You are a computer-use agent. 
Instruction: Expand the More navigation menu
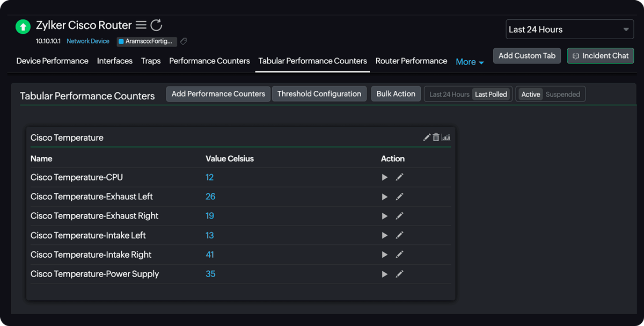469,61
